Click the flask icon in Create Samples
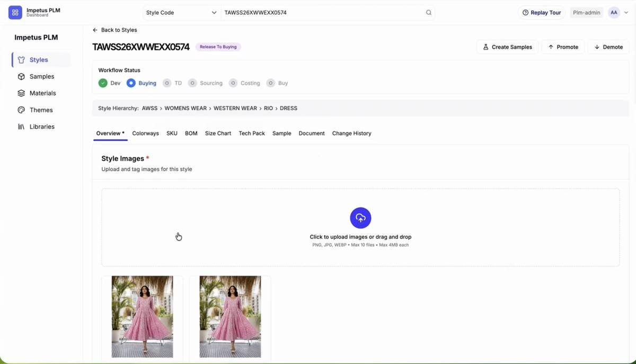 pos(485,47)
